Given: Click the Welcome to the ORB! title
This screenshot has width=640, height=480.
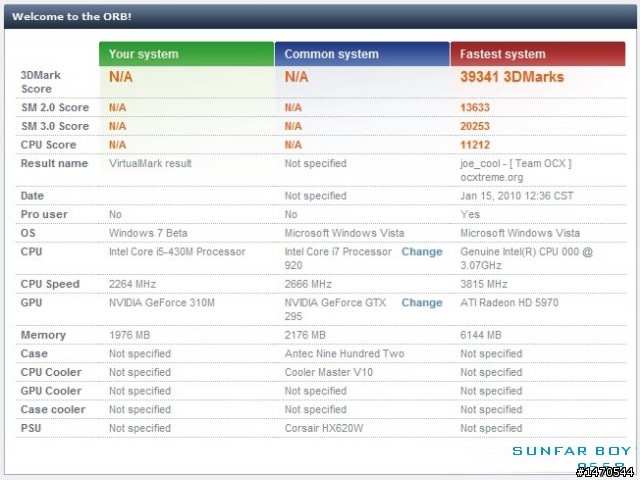Looking at the screenshot, I should coord(72,17).
